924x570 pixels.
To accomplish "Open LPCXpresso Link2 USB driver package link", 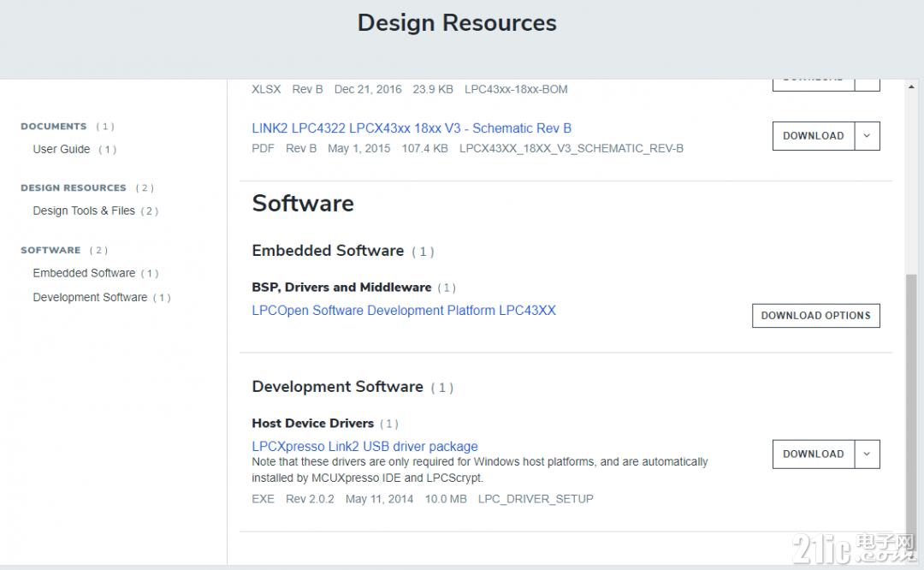I will (x=364, y=446).
